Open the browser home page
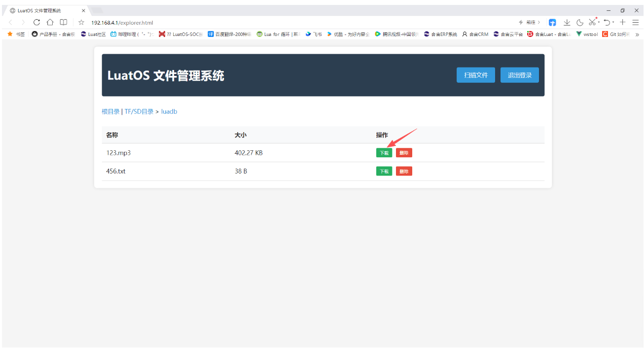Image resolution: width=644 pixels, height=350 pixels. pos(50,22)
